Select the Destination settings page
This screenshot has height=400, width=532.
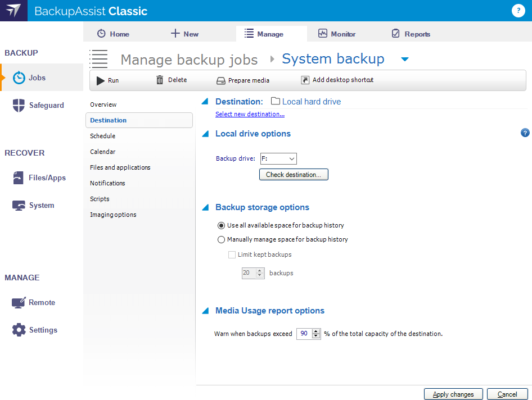point(139,120)
